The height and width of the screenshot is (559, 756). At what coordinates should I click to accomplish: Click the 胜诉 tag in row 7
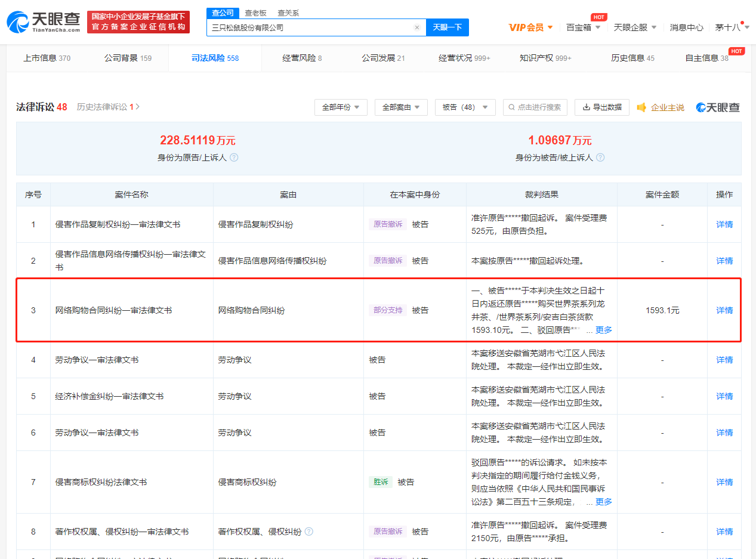381,482
